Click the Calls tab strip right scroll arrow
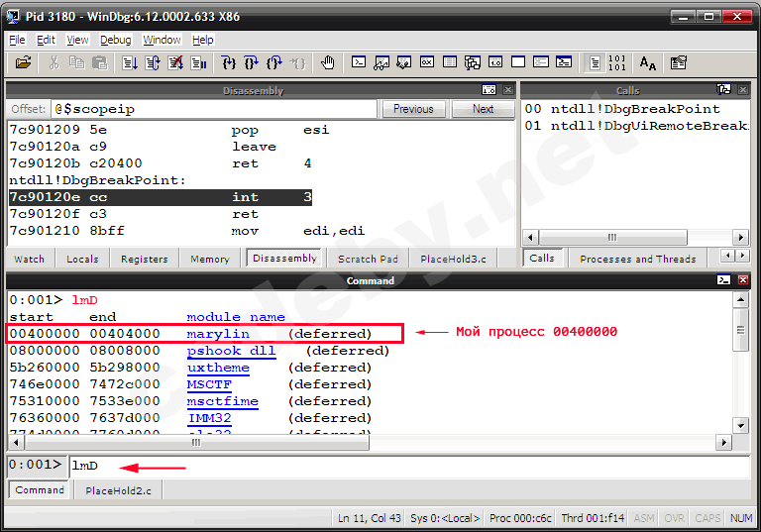The image size is (761, 532). [742, 256]
